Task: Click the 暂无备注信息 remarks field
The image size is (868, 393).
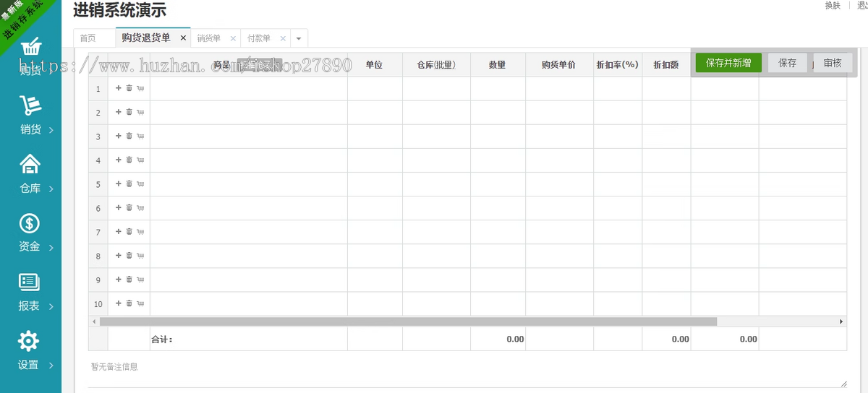Action: coord(467,374)
